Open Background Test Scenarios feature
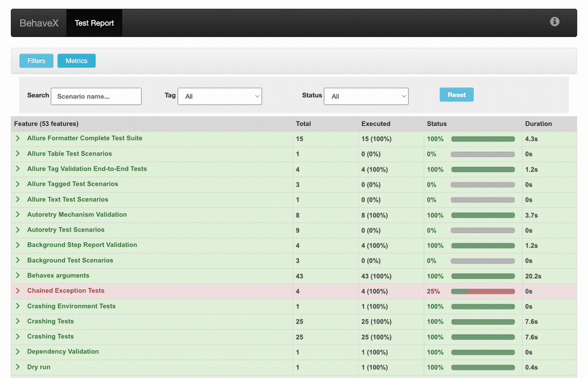This screenshot has width=588, height=378. click(x=70, y=260)
